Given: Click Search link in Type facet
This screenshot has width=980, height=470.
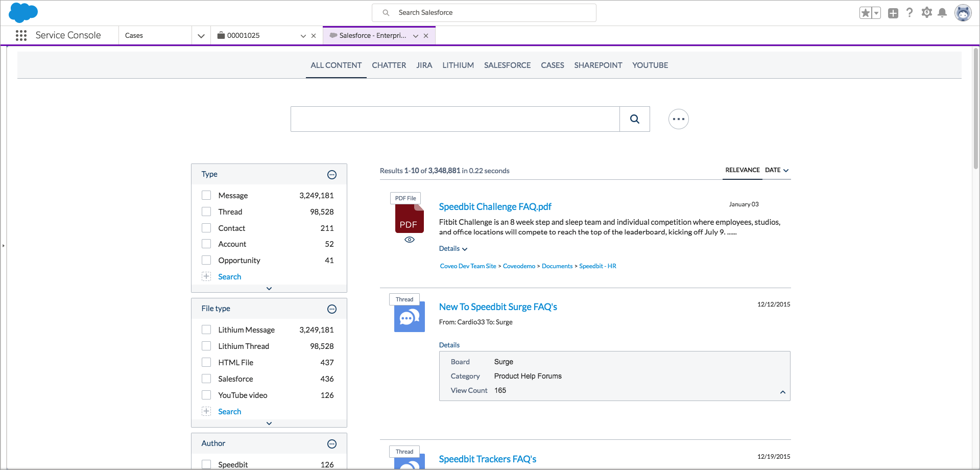Looking at the screenshot, I should click(x=230, y=277).
